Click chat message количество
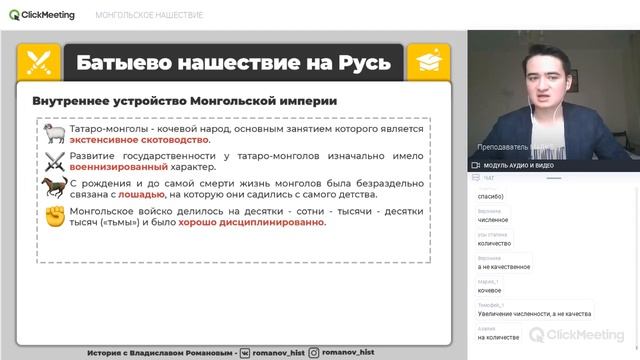Viewport: 640px width, 360px height. coord(494,244)
